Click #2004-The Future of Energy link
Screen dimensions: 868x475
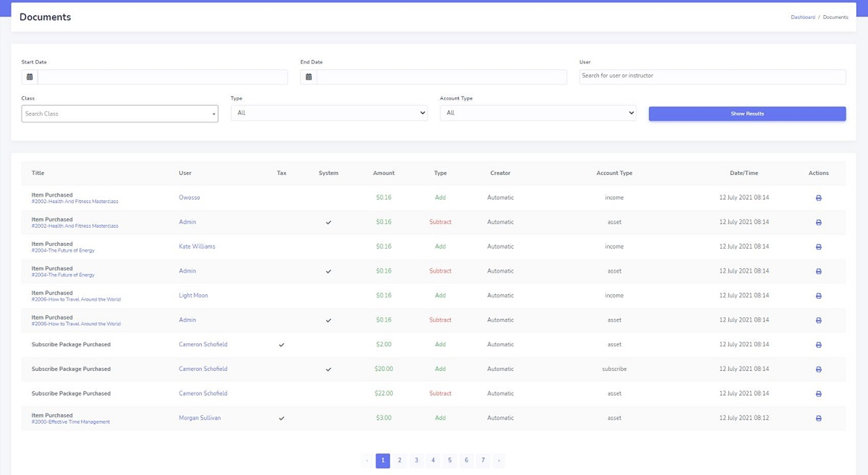coord(63,250)
